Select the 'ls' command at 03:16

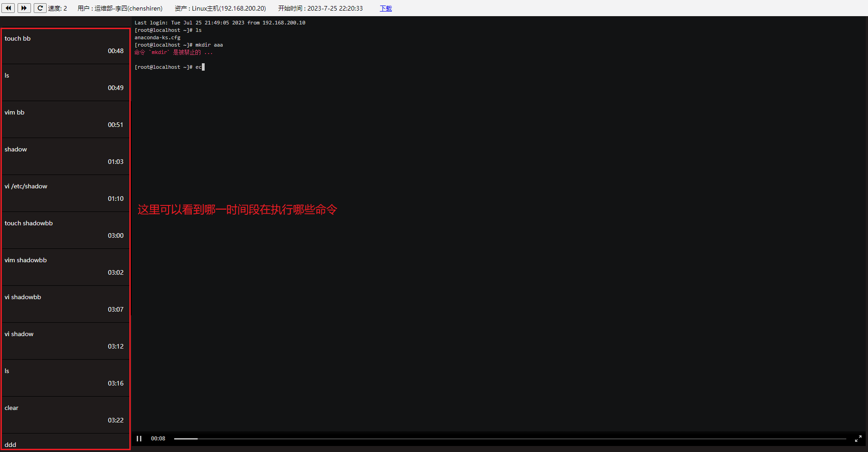[x=66, y=378]
